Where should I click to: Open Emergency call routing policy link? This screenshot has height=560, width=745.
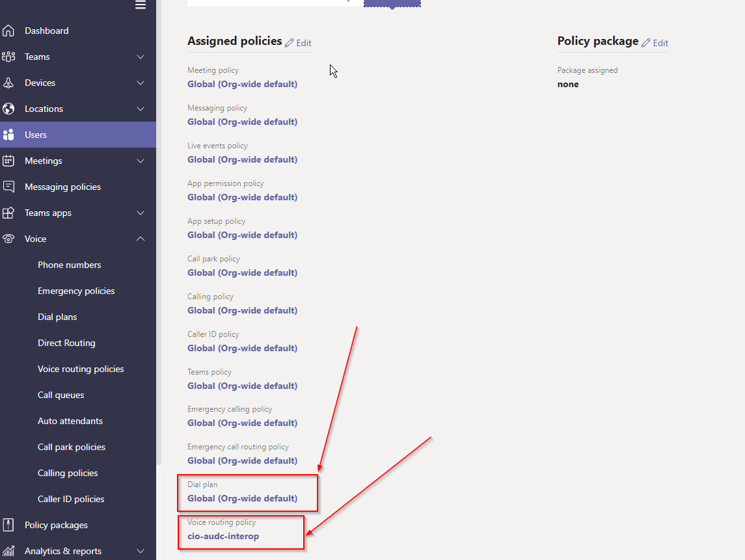(x=242, y=460)
